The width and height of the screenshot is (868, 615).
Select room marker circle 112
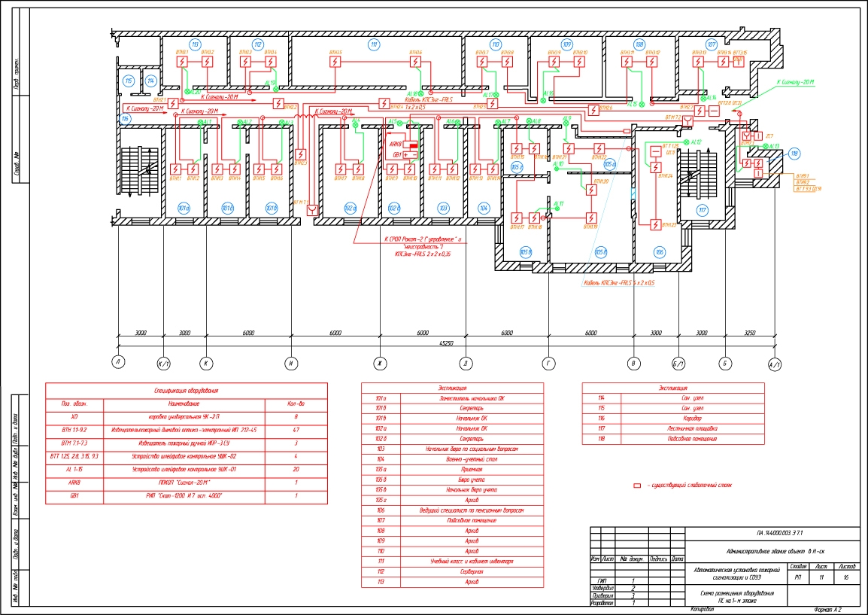click(x=257, y=44)
